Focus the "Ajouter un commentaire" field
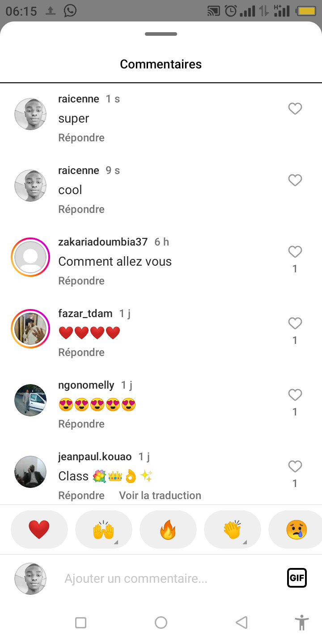Image resolution: width=322 pixels, height=644 pixels. point(170,579)
